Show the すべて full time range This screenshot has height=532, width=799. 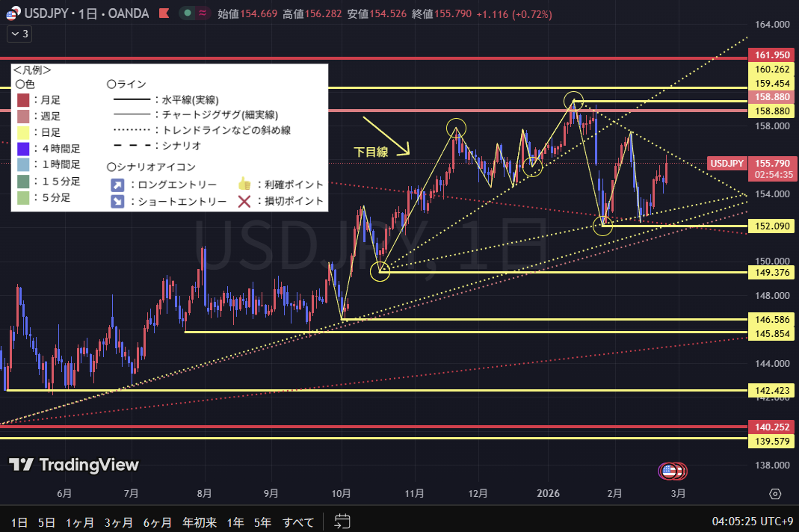298,522
